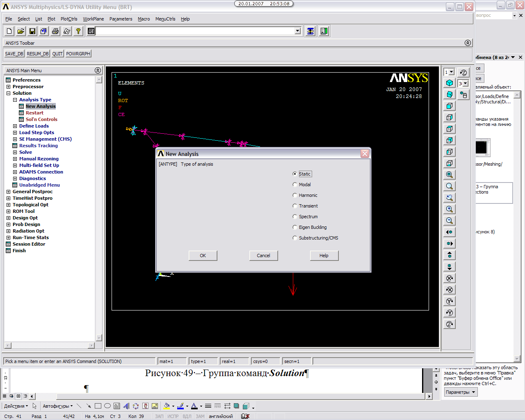This screenshot has height=420, width=525.
Task: Click the Pan-Zoom-Rotate toolbar icon
Action: coord(44,31)
